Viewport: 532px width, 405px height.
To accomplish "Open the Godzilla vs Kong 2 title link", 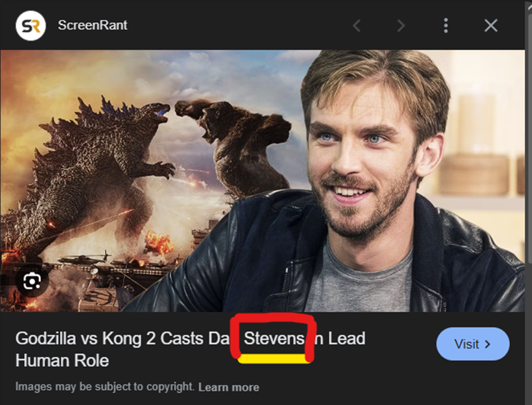I will [190, 349].
